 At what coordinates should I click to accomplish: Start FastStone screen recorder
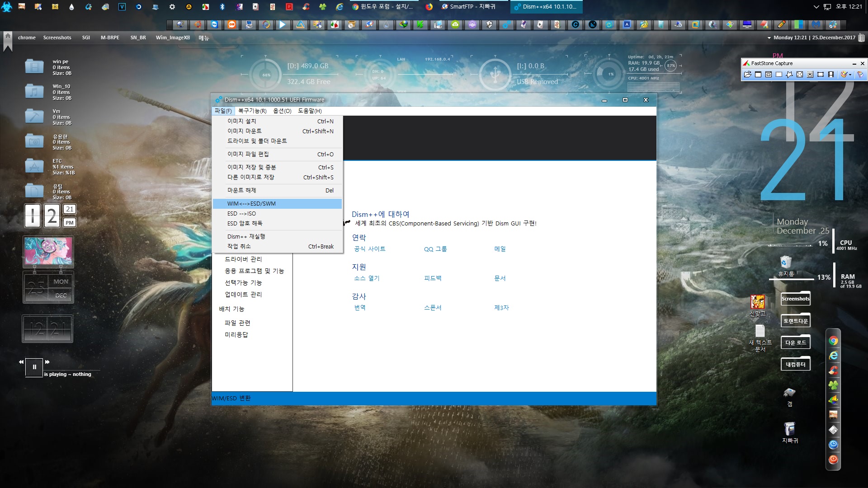point(831,75)
